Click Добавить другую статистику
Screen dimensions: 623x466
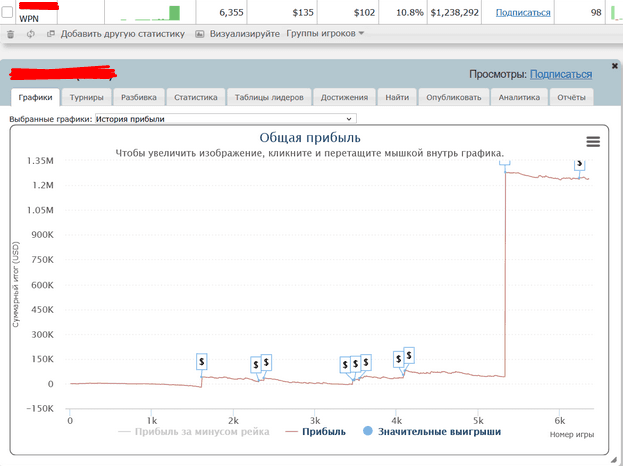point(122,34)
